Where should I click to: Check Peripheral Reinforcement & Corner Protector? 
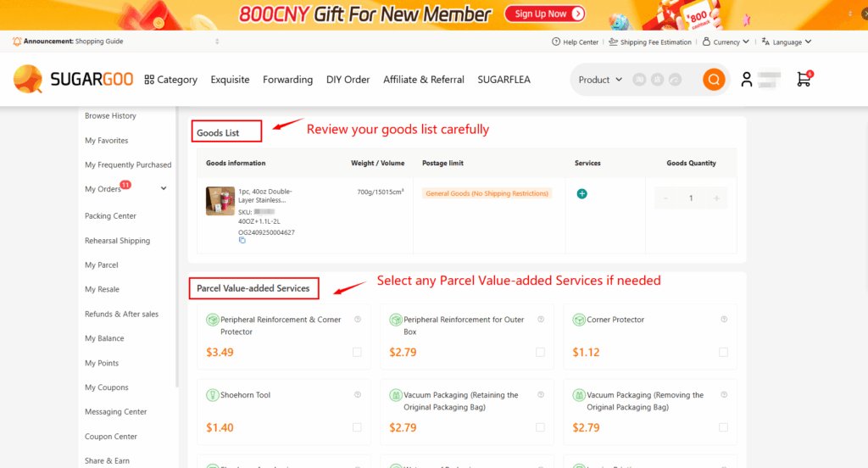click(357, 352)
